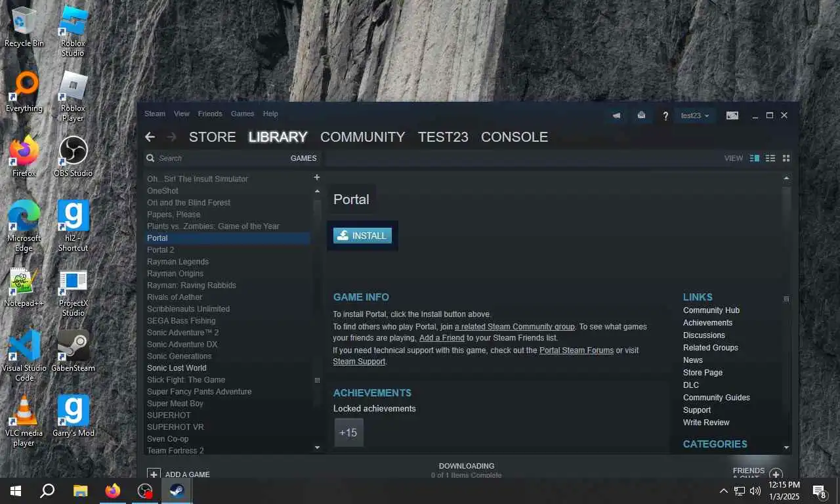Image resolution: width=840 pixels, height=504 pixels.
Task: Open Community Hub link
Action: click(711, 310)
